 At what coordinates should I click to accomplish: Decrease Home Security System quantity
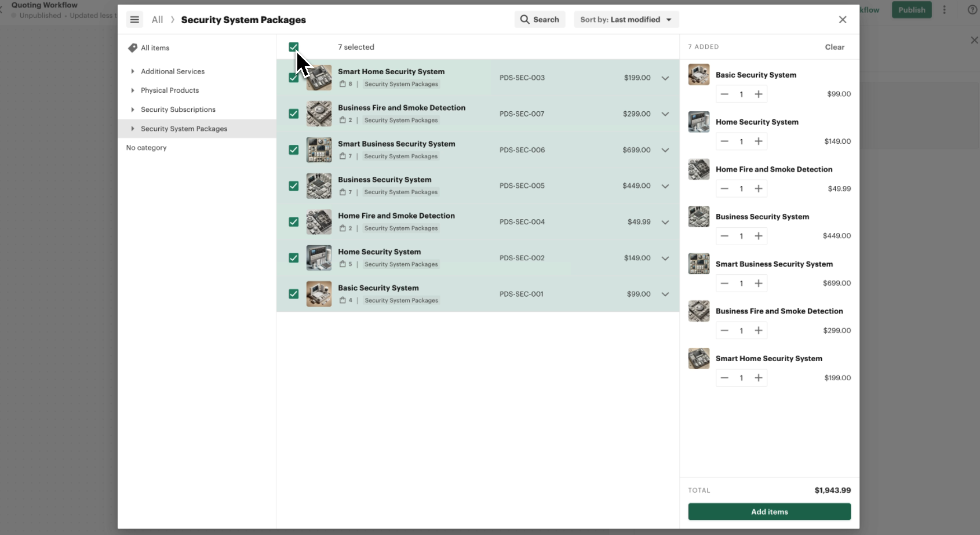724,141
